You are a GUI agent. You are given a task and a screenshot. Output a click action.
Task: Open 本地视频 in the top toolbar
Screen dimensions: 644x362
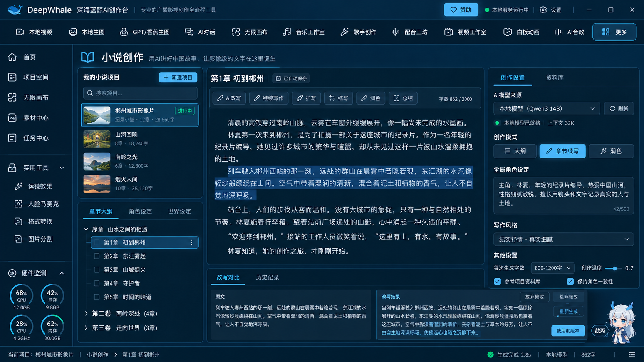(x=34, y=32)
